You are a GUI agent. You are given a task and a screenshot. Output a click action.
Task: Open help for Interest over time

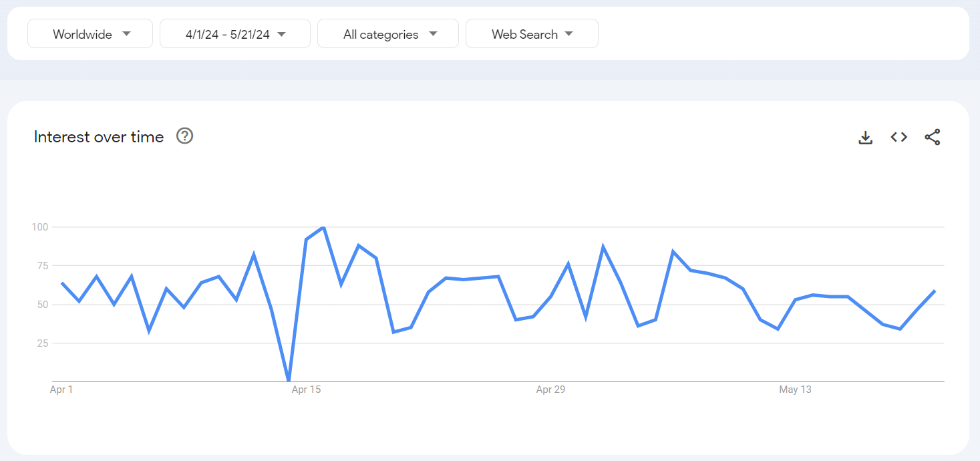click(x=184, y=136)
